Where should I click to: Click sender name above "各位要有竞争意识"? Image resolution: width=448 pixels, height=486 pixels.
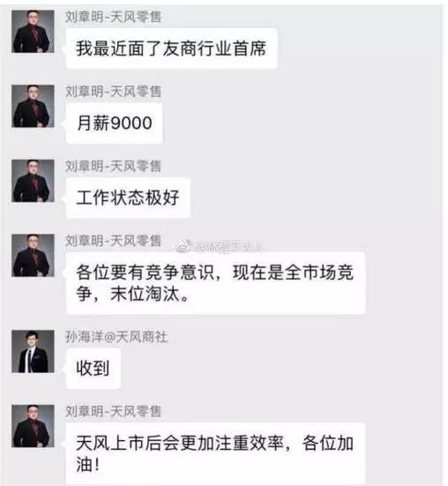pos(113,241)
